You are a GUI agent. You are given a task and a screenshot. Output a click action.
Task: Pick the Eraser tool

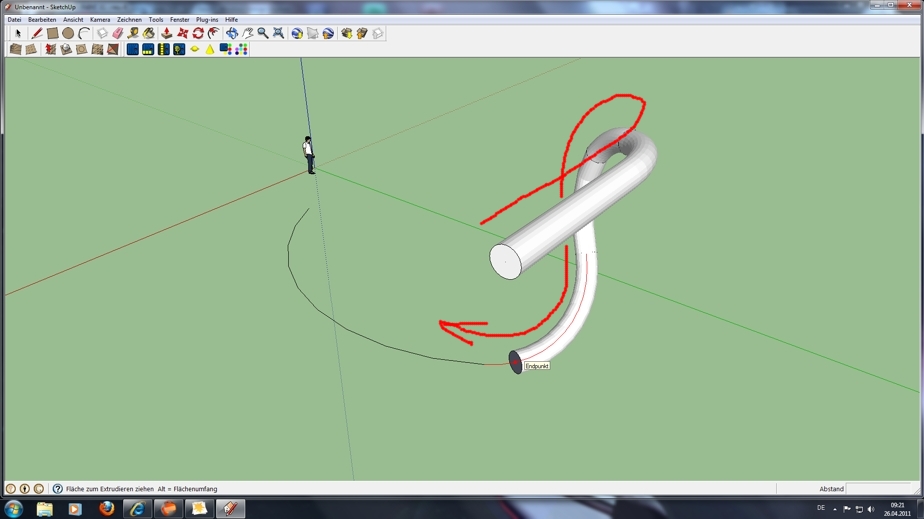coord(117,33)
